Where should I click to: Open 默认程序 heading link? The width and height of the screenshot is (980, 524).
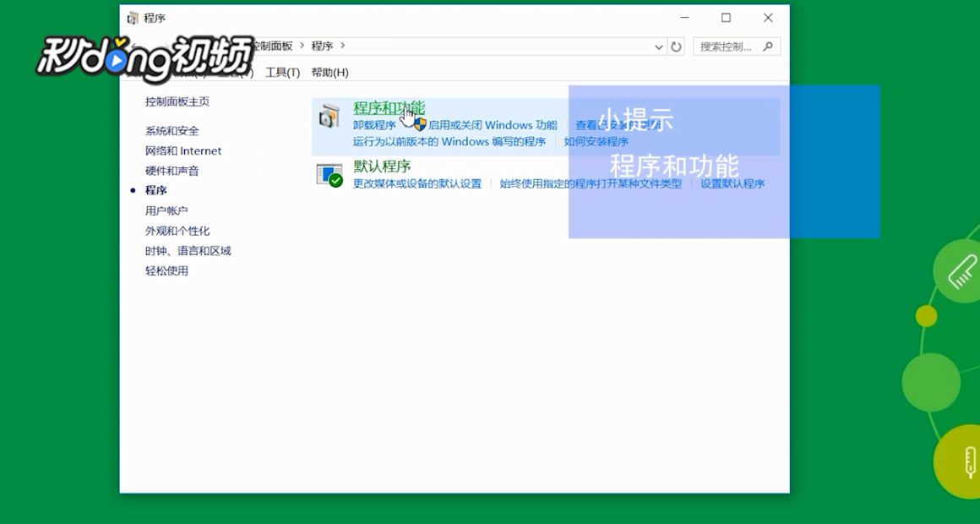[382, 166]
